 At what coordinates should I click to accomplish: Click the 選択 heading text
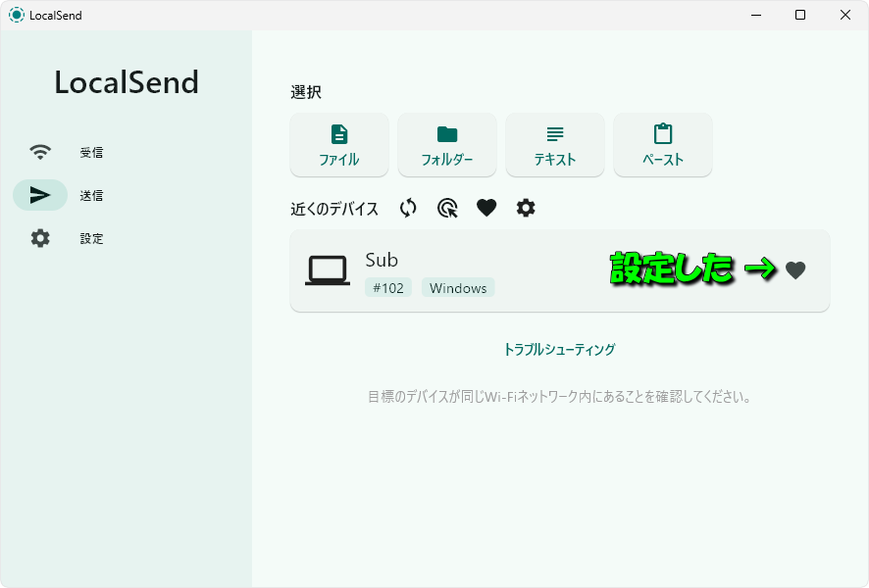click(x=306, y=92)
